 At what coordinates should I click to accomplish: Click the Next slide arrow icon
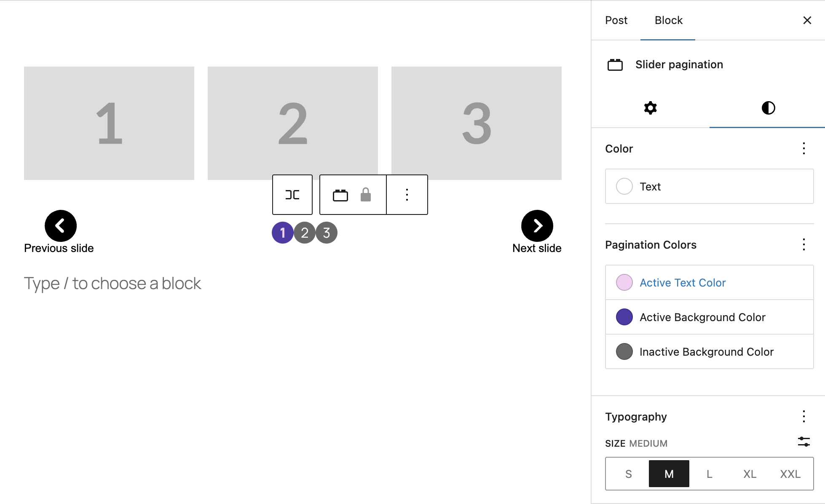tap(537, 226)
